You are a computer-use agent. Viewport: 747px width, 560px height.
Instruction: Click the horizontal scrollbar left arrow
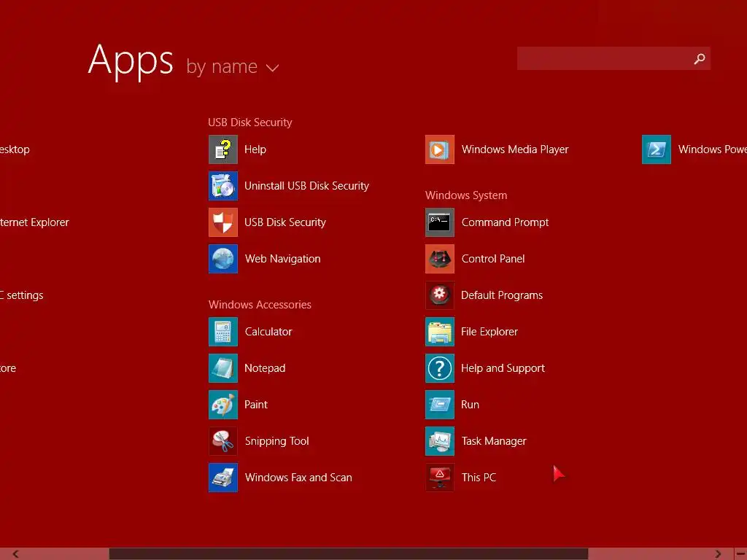click(x=16, y=554)
